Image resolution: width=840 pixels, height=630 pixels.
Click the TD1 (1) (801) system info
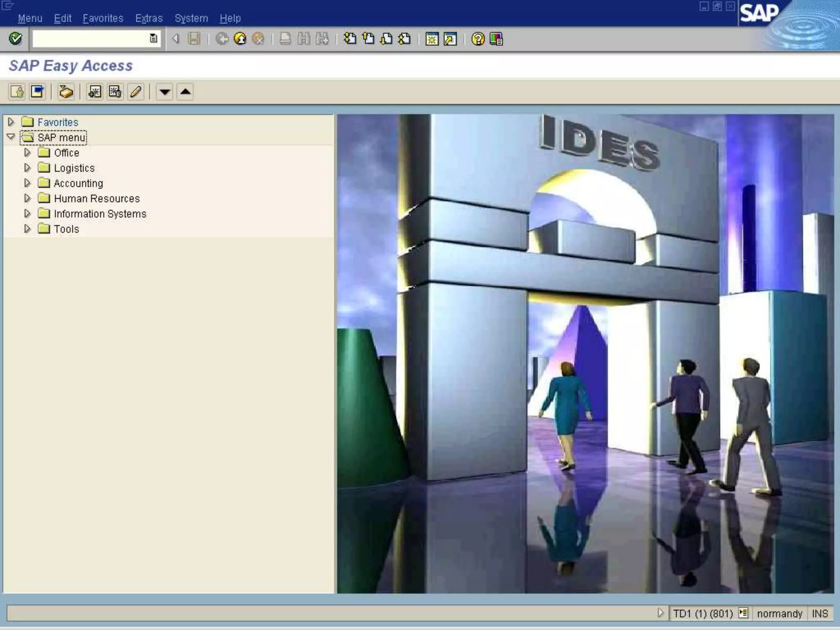(x=703, y=614)
